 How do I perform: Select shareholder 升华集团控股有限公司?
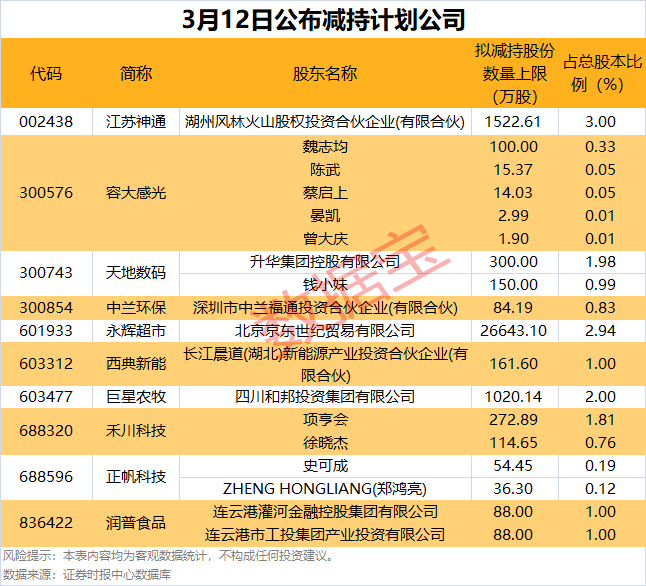[x=324, y=262]
